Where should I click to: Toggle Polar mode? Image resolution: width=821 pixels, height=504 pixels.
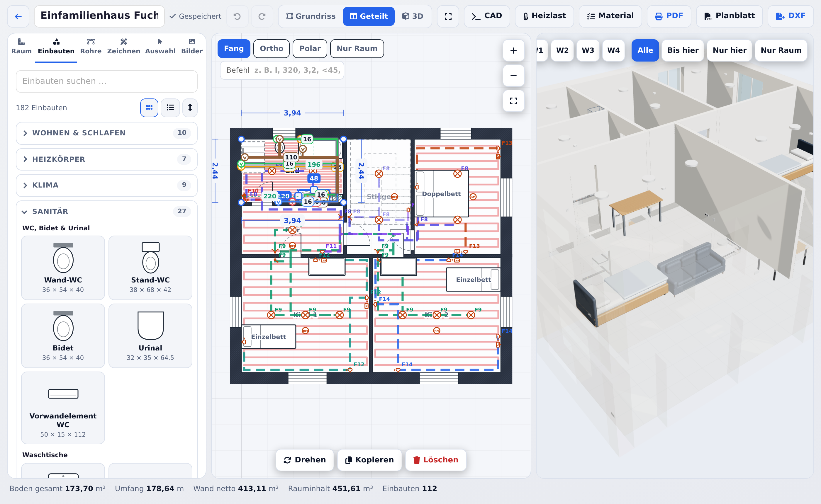click(310, 49)
